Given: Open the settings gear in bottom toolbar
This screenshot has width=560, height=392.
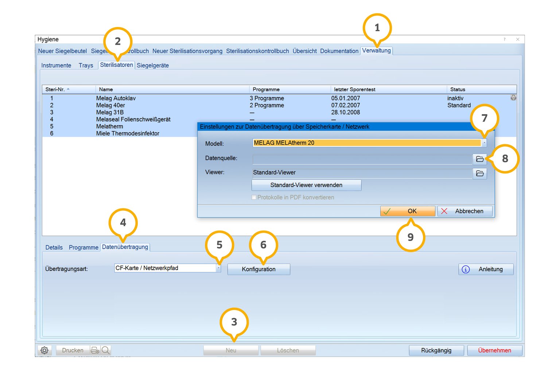Looking at the screenshot, I should [x=44, y=350].
